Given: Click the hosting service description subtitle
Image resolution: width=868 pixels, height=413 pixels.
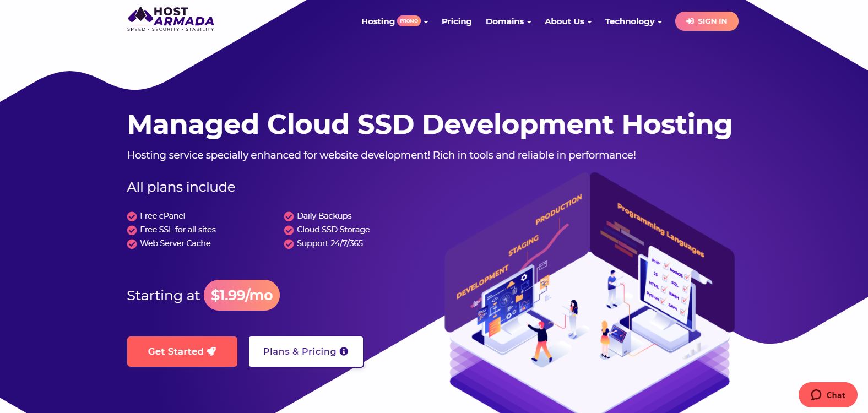Looking at the screenshot, I should click(x=381, y=155).
